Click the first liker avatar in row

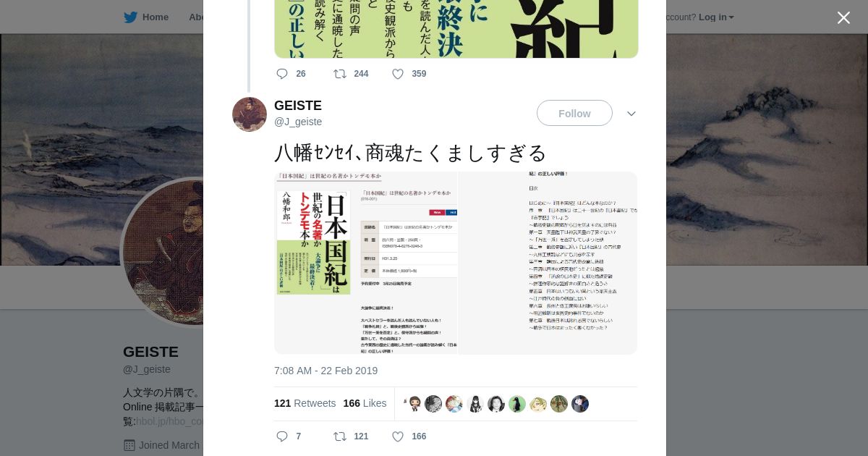[414, 404]
